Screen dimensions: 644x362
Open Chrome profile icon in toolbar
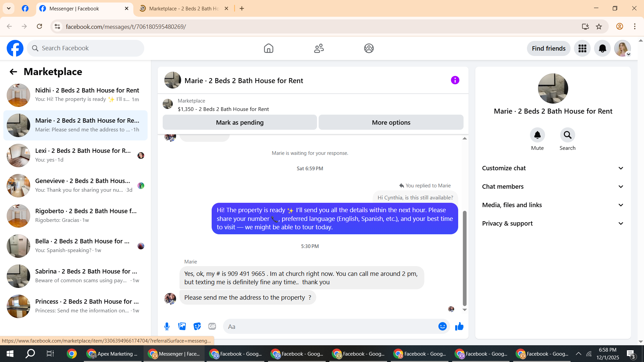pyautogui.click(x=620, y=26)
